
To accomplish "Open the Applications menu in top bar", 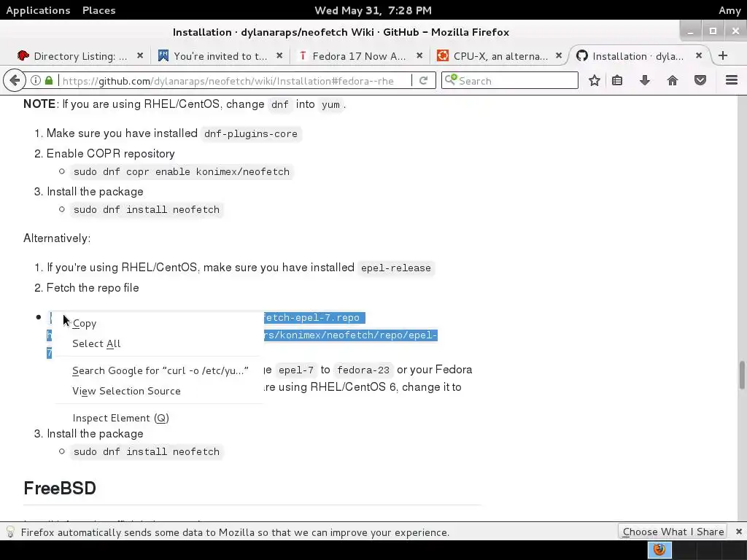I will pyautogui.click(x=38, y=10).
